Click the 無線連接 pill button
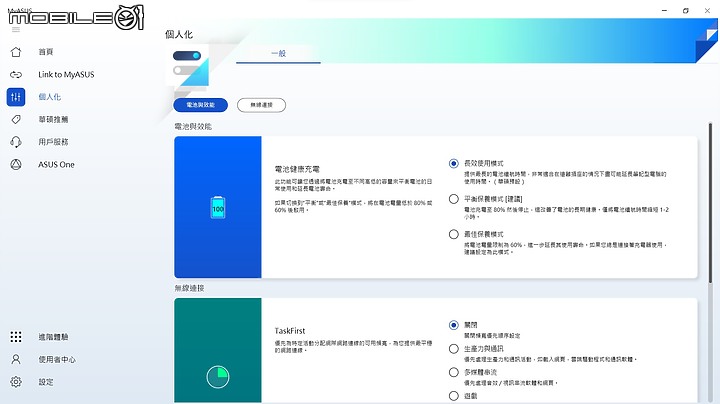 click(261, 105)
